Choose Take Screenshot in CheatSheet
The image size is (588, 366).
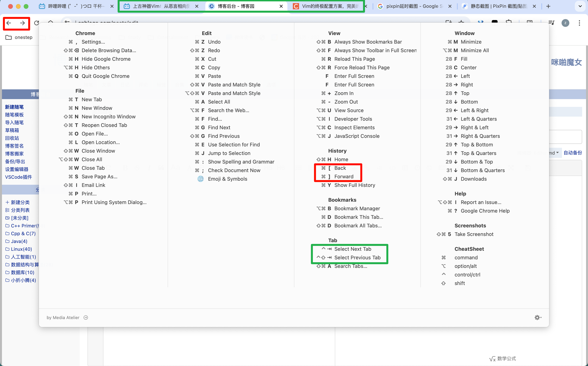[x=474, y=234]
